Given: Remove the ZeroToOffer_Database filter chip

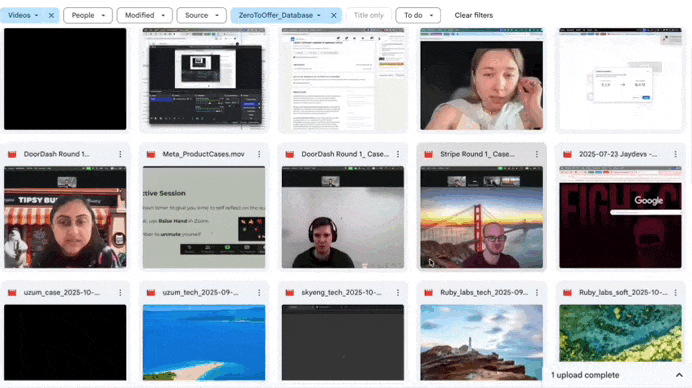Looking at the screenshot, I should point(334,15).
